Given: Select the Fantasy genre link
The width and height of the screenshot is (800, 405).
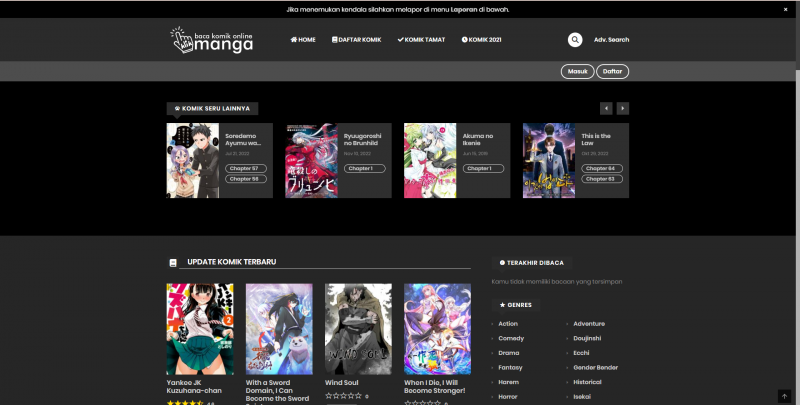Looking at the screenshot, I should (510, 368).
